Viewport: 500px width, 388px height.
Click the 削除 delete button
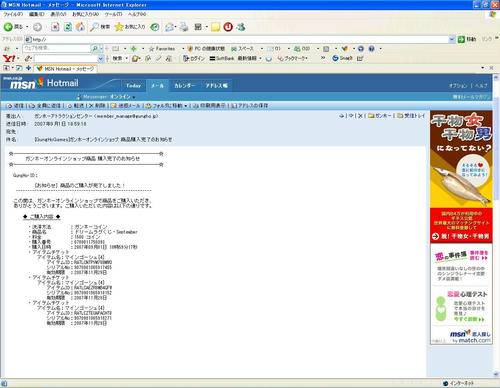pyautogui.click(x=97, y=106)
